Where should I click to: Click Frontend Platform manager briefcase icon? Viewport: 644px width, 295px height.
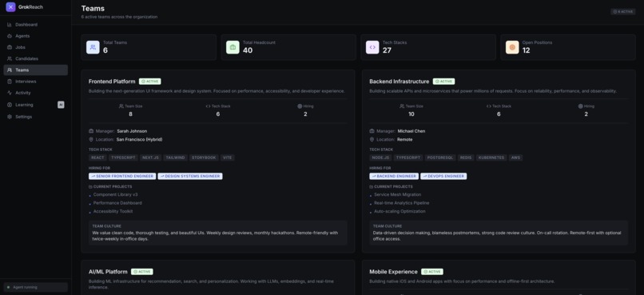(91, 131)
